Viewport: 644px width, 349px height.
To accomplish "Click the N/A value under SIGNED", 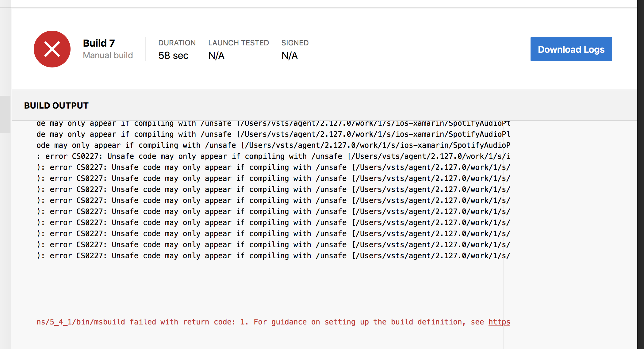I will [x=289, y=56].
